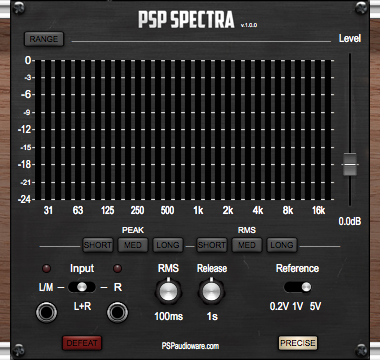Click the 250 frequency label
Screen dimensions: 380x360
click(137, 211)
